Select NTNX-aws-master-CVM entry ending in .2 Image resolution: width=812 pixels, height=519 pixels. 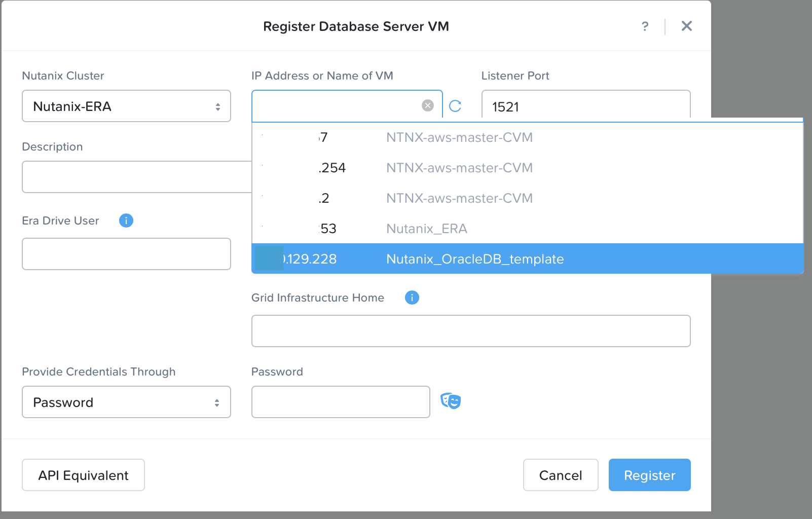coord(528,198)
